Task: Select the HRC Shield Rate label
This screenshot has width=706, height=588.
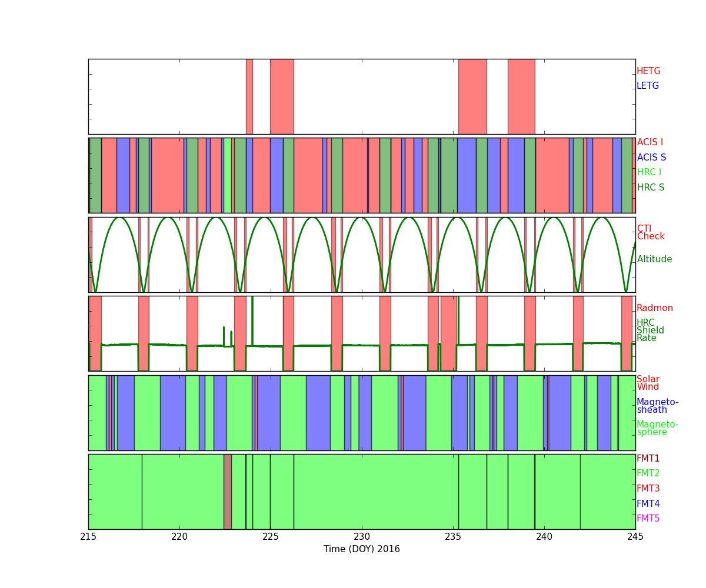Action: point(650,330)
